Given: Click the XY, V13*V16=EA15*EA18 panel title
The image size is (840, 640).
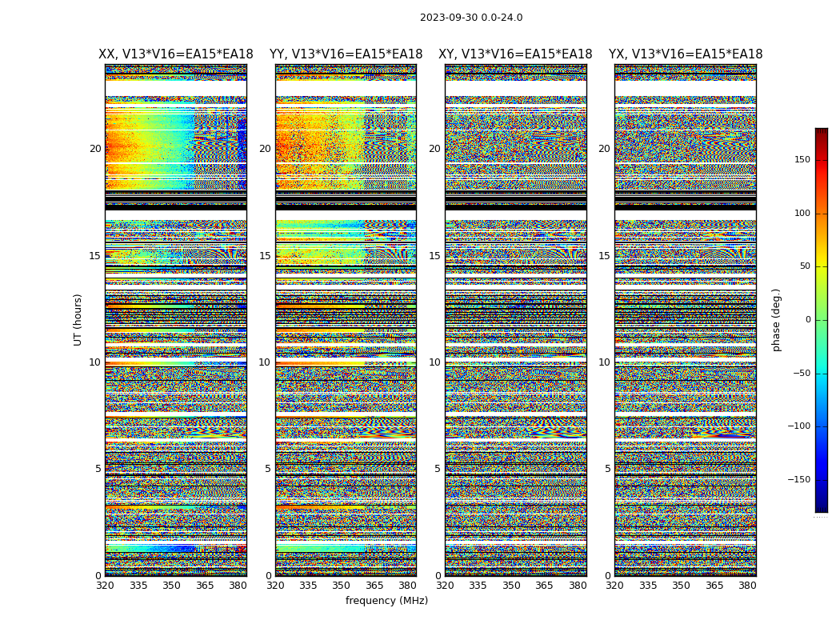Looking at the screenshot, I should (515, 54).
